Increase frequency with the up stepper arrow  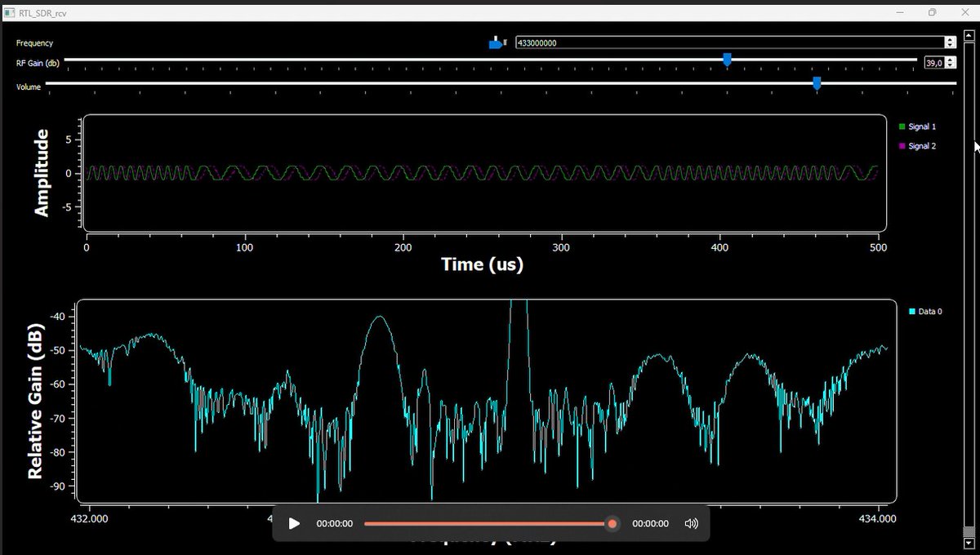click(950, 39)
